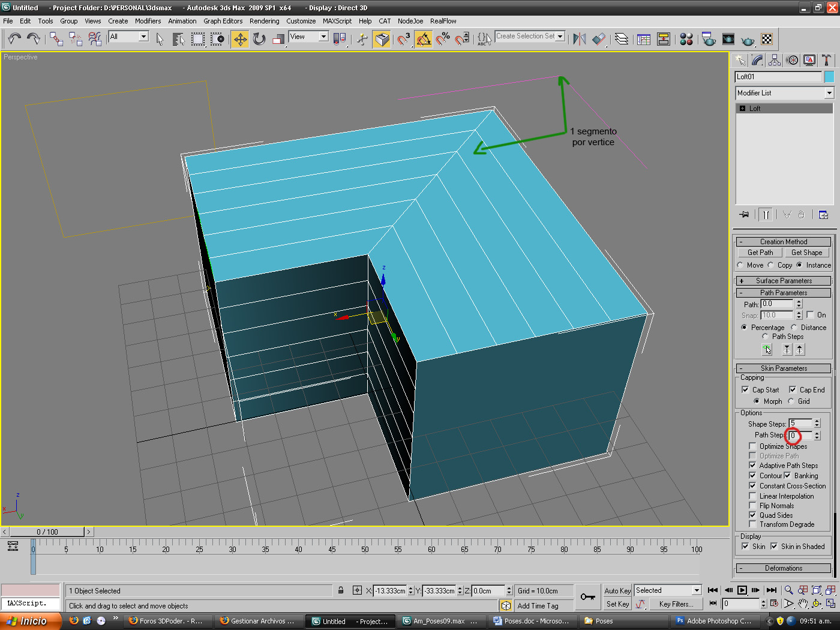
Task: Open the selection filter All dropdown
Action: (128, 37)
